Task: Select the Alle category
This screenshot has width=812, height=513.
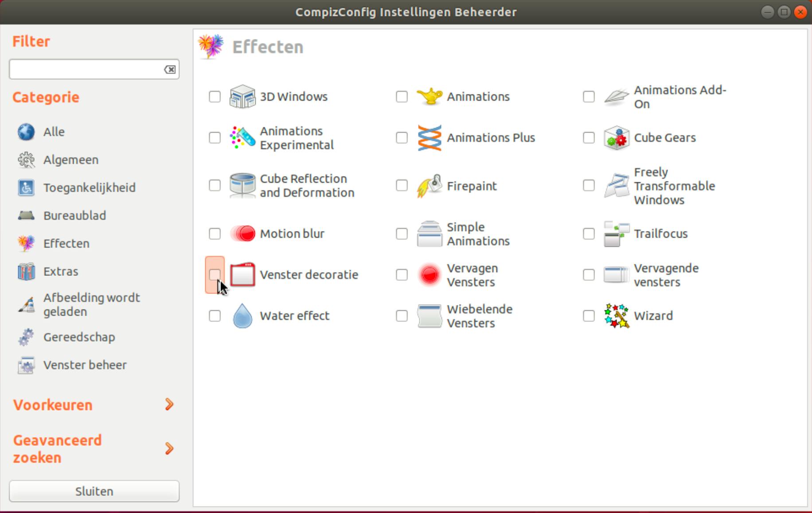Action: click(x=54, y=132)
